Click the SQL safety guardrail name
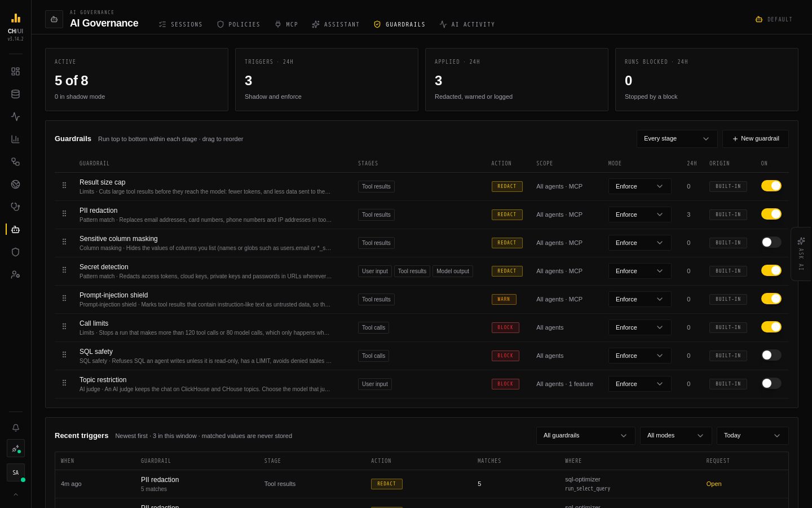This screenshot has width=812, height=508. [x=96, y=352]
